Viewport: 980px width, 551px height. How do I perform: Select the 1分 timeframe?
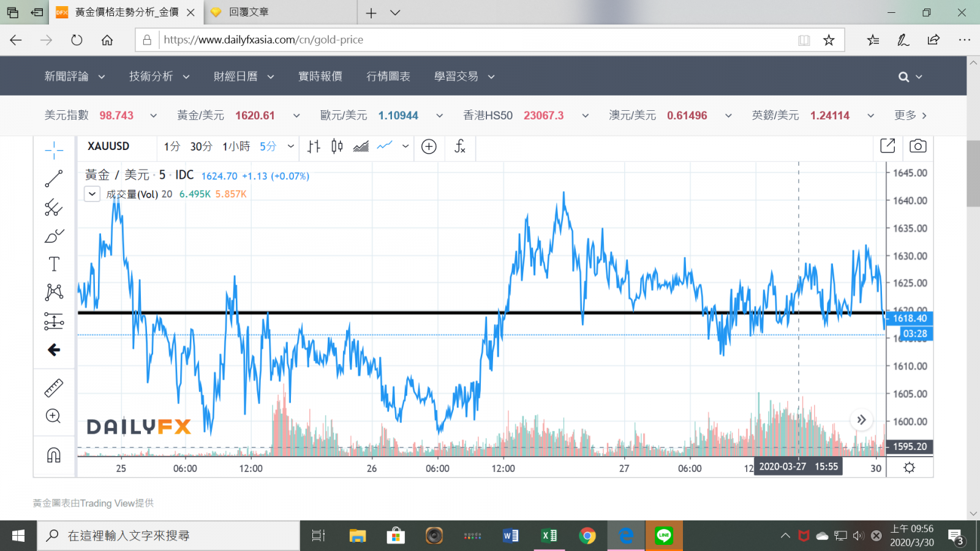(x=172, y=146)
